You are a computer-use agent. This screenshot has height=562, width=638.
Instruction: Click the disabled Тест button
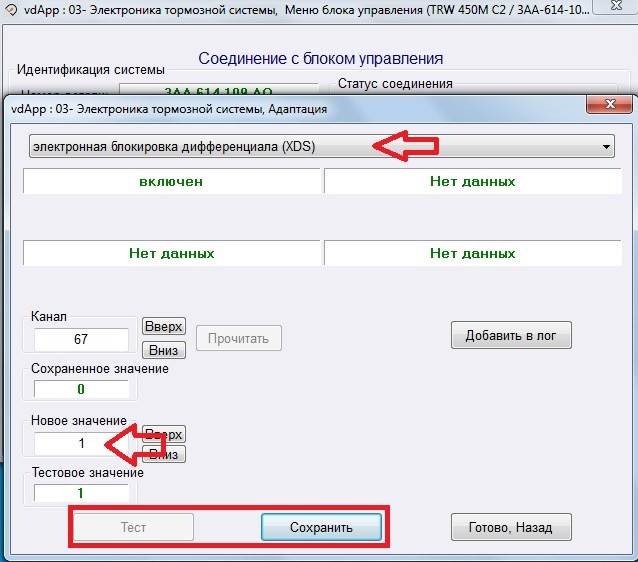pyautogui.click(x=133, y=527)
